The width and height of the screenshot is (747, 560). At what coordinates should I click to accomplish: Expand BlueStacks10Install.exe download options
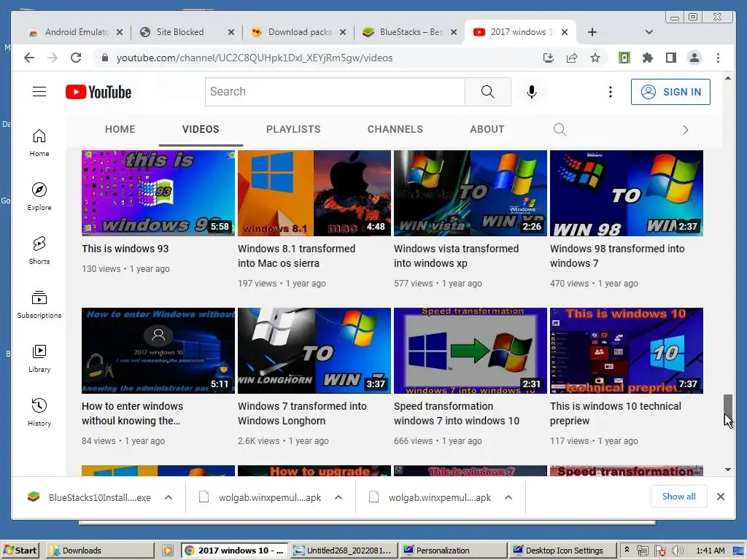tap(169, 497)
